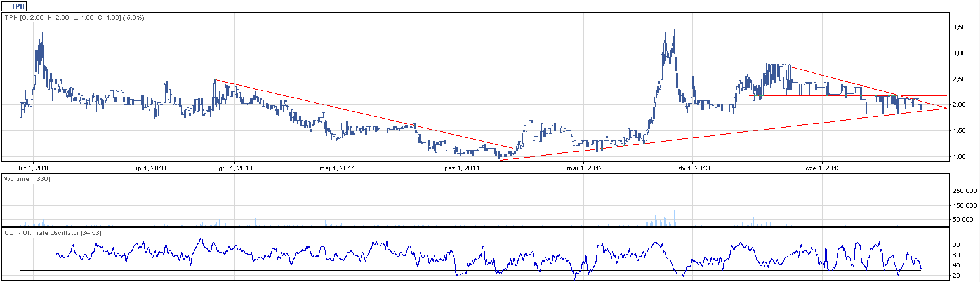The image size is (980, 282).
Task: Click the 'mar 1, 2012' date label
Action: coord(585,168)
